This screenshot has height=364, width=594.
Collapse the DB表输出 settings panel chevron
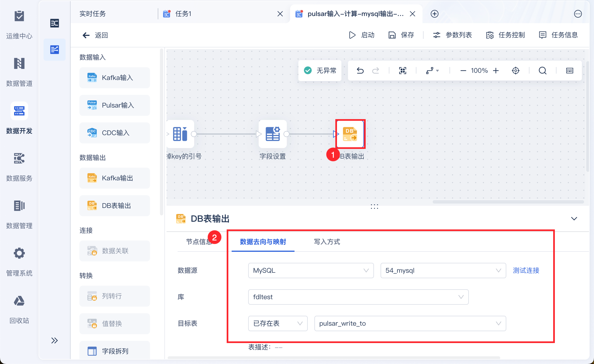pos(574,219)
